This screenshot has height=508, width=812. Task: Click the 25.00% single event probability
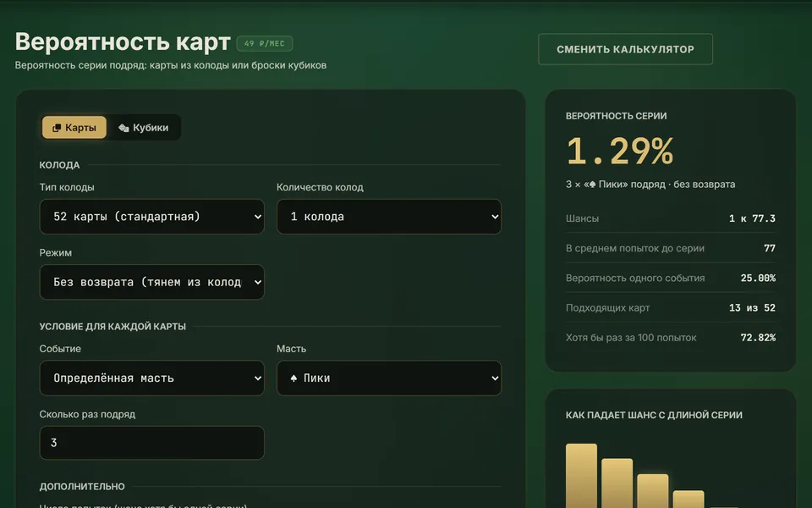point(758,278)
